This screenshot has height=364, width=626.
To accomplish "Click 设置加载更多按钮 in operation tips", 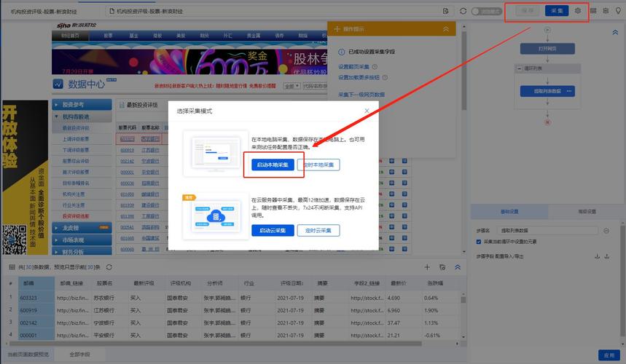I will 359,77.
